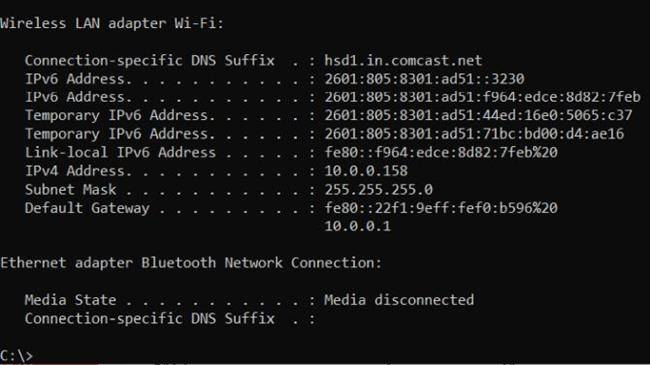Click the temporary IPv6 address ending ae16
Image resolution: width=650 pixels, height=365 pixels.
pos(474,134)
